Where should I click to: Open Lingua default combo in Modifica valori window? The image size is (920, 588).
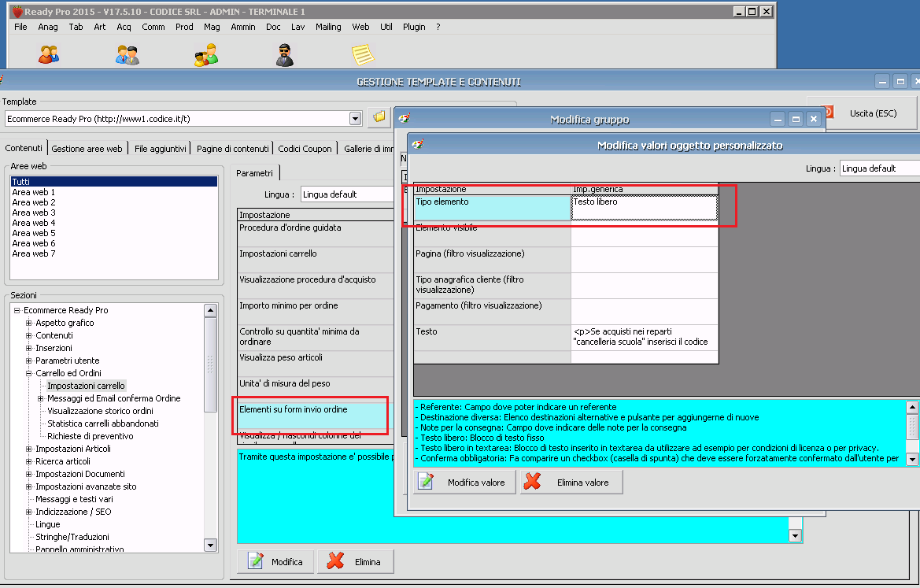(880, 168)
